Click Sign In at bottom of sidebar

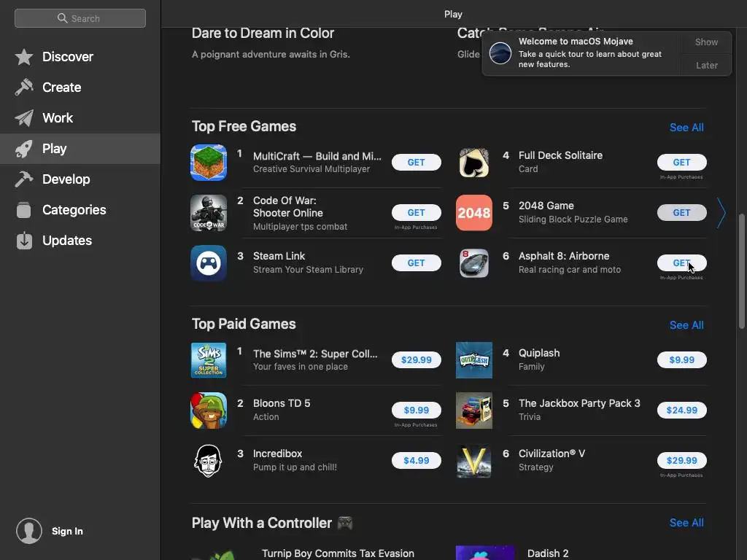67,531
